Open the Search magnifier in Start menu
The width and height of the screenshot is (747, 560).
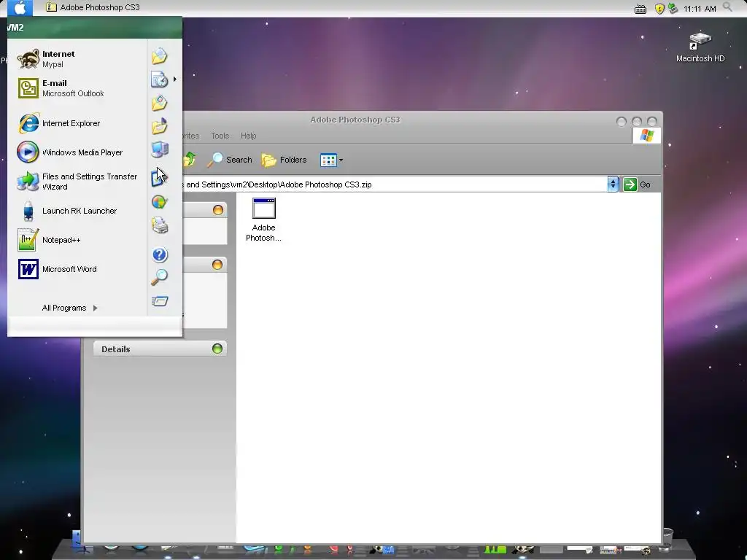pos(160,277)
